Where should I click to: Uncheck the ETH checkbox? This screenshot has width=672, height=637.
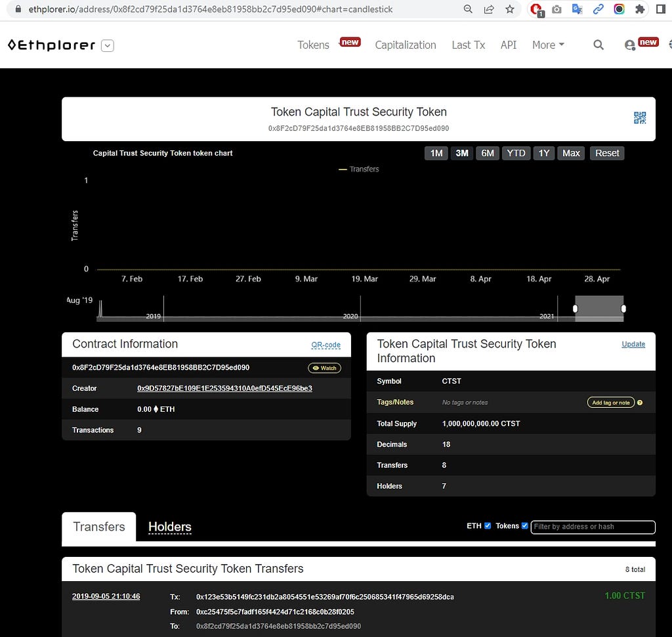coord(488,525)
